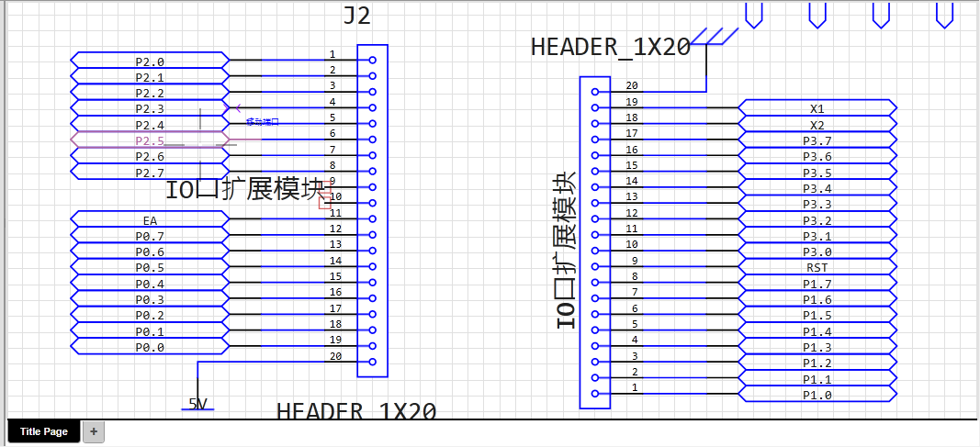Select the P2.6 net port
The image size is (980, 447).
click(x=150, y=155)
